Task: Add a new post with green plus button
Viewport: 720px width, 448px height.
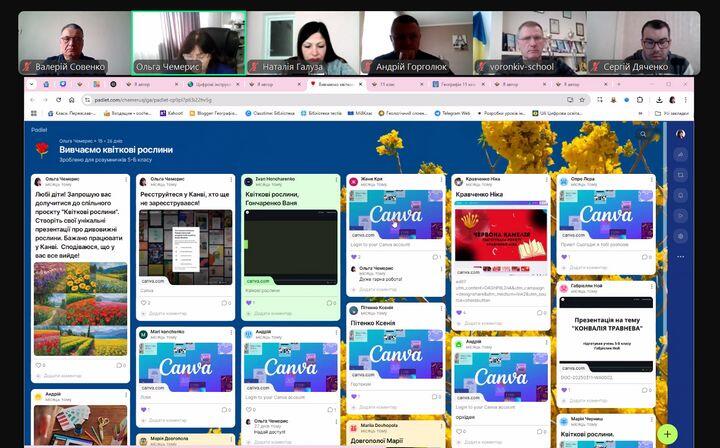Action: tap(667, 434)
